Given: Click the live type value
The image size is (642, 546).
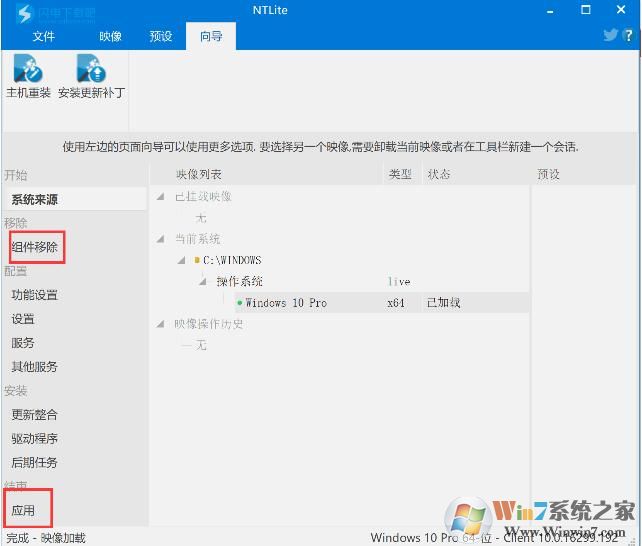Looking at the screenshot, I should pyautogui.click(x=399, y=281).
